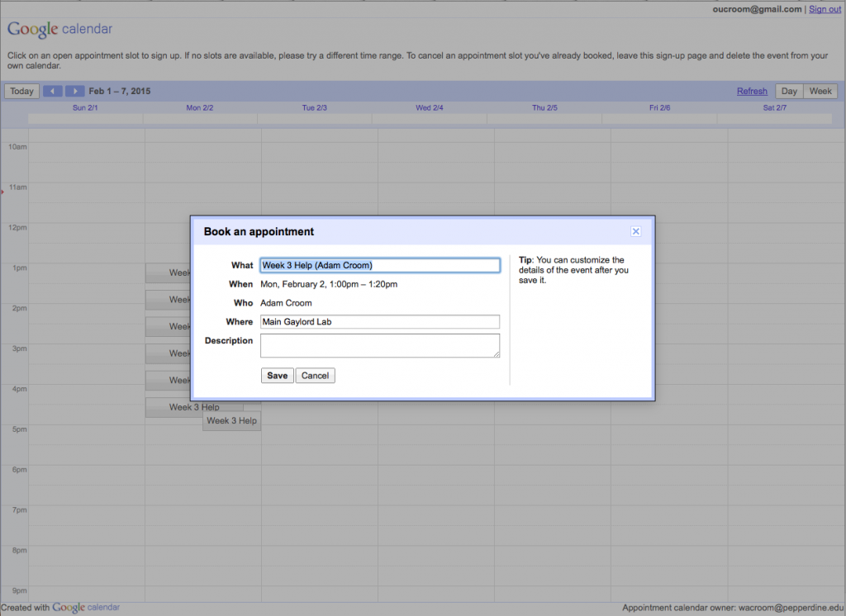Open the Mon 2/2 day header

click(x=200, y=108)
